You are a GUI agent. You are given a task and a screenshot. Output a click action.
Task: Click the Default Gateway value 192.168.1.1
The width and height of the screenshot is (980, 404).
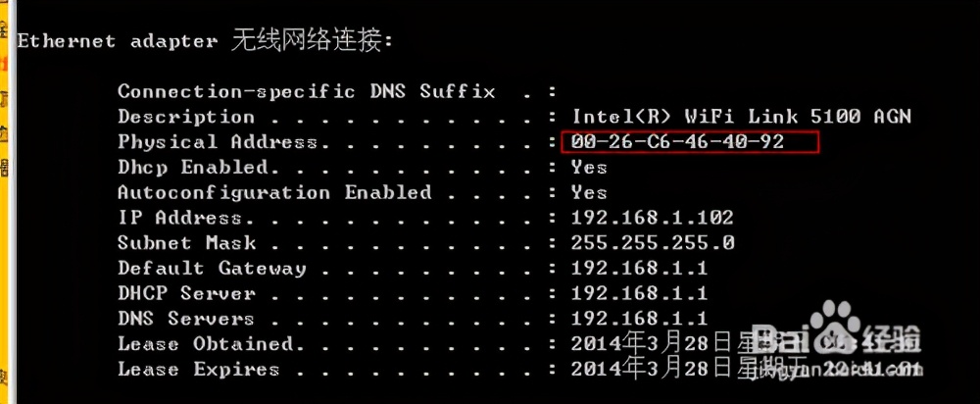[x=640, y=269]
